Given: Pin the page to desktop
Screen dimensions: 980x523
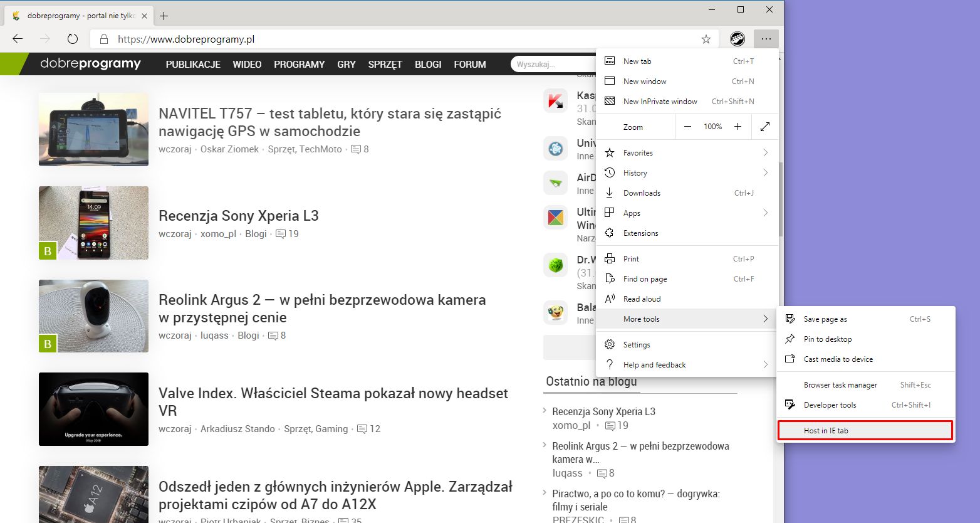Looking at the screenshot, I should pos(827,339).
